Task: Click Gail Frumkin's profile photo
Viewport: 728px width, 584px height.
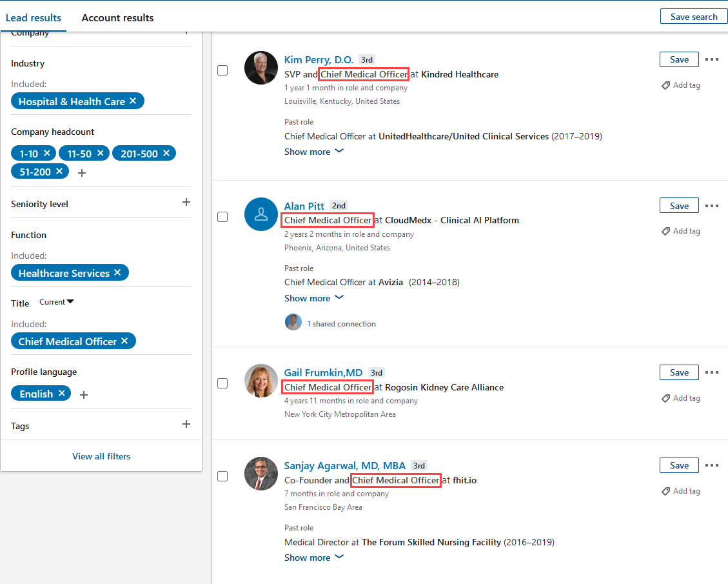Action: (x=261, y=381)
